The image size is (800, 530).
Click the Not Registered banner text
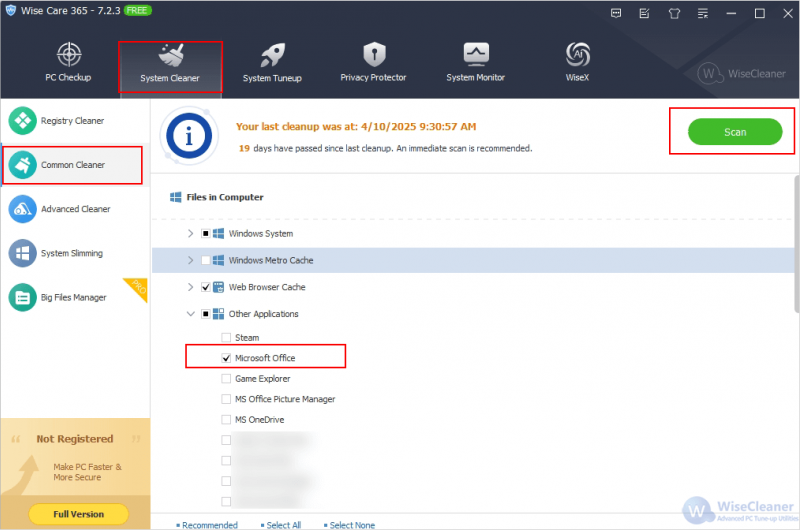(74, 439)
